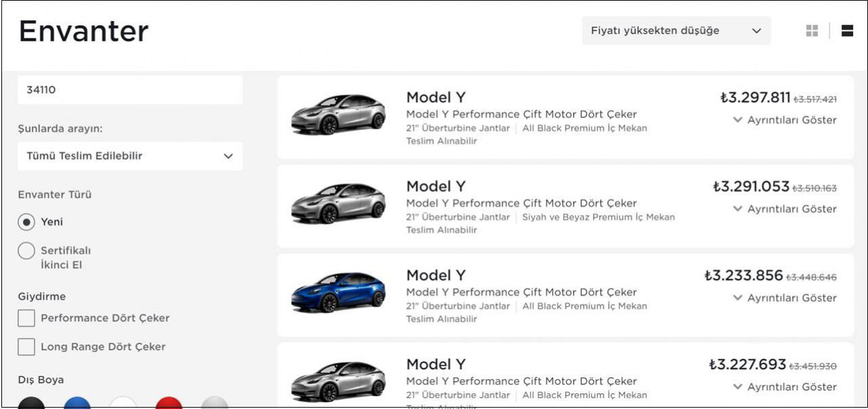Screen dimensions: 868x409
Task: Select the black exterior paint swatch
Action: 31,403
